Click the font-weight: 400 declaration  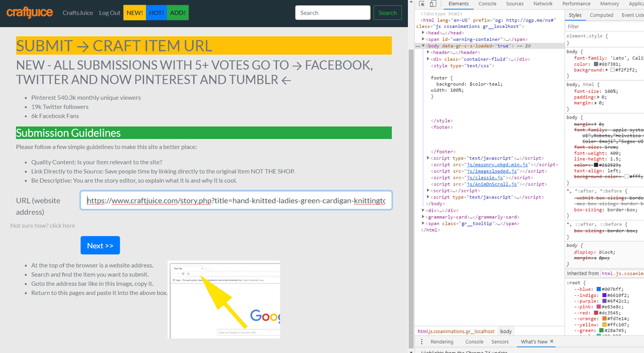point(597,153)
